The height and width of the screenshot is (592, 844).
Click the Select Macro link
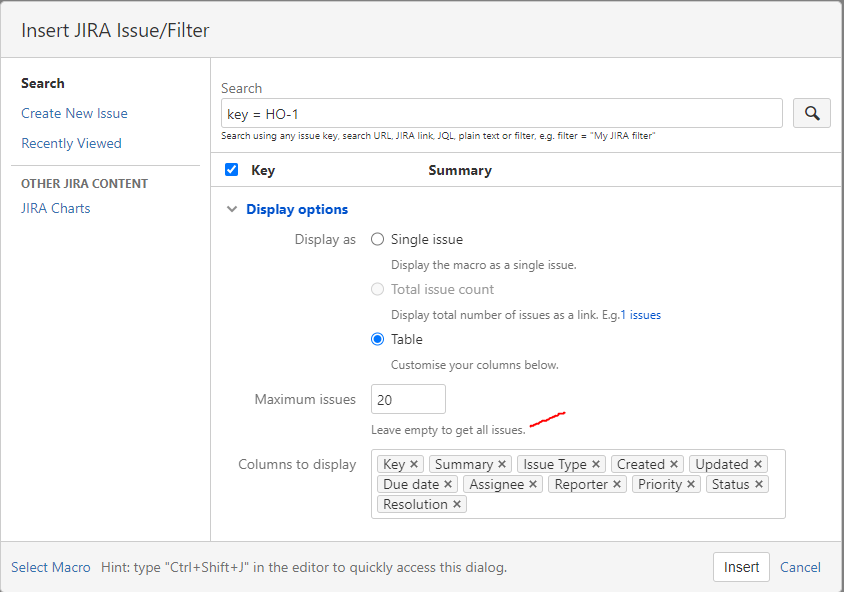[x=51, y=567]
